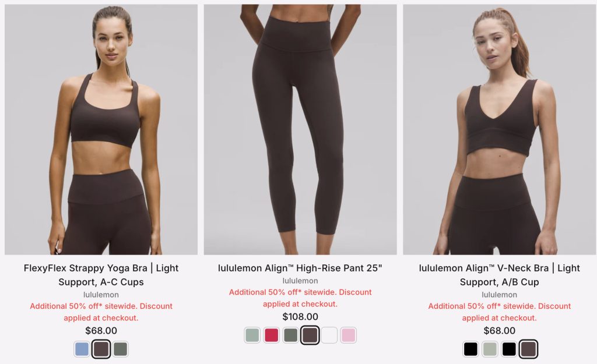
Task: Click the FlexyFlex Strappy Yoga Bra title
Action: [101, 275]
